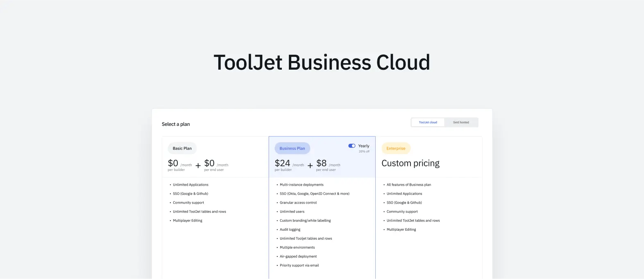
Task: Click the '$8' per end user price
Action: [x=322, y=163]
